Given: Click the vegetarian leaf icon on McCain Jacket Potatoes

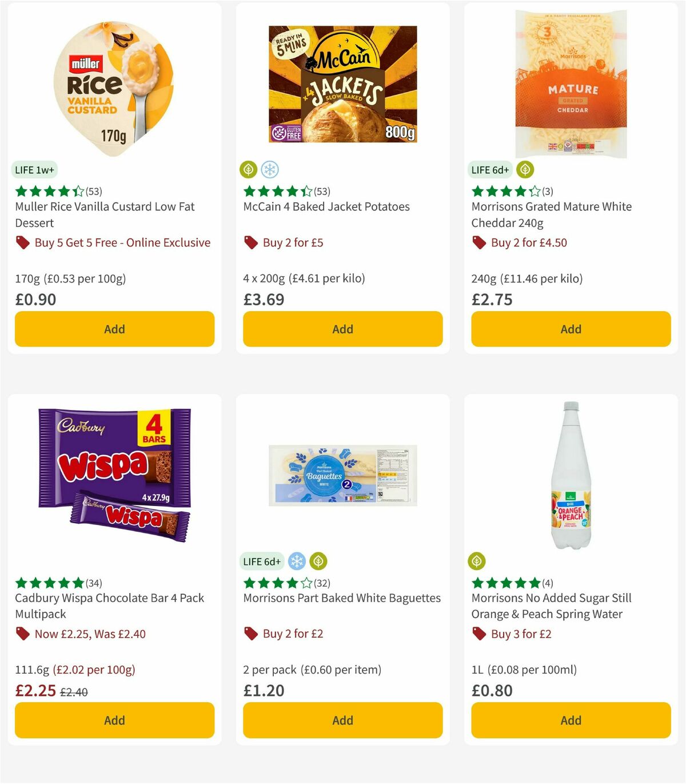Looking at the screenshot, I should coord(248,169).
